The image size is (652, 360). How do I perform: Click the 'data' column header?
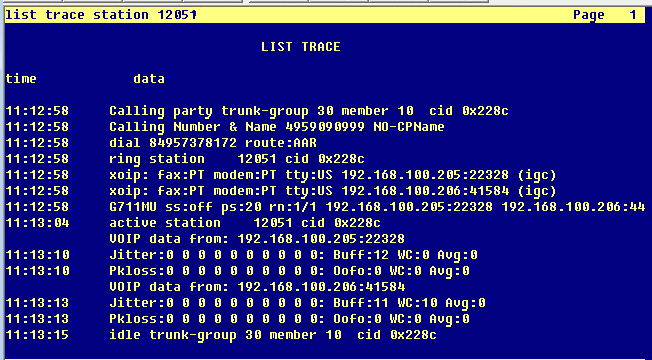coord(149,79)
